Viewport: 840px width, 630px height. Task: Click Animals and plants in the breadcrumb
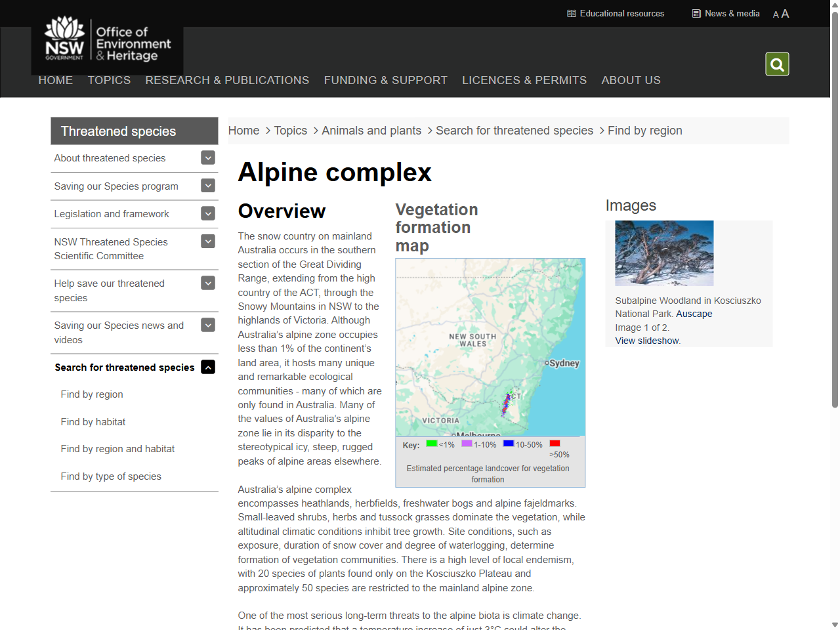371,130
